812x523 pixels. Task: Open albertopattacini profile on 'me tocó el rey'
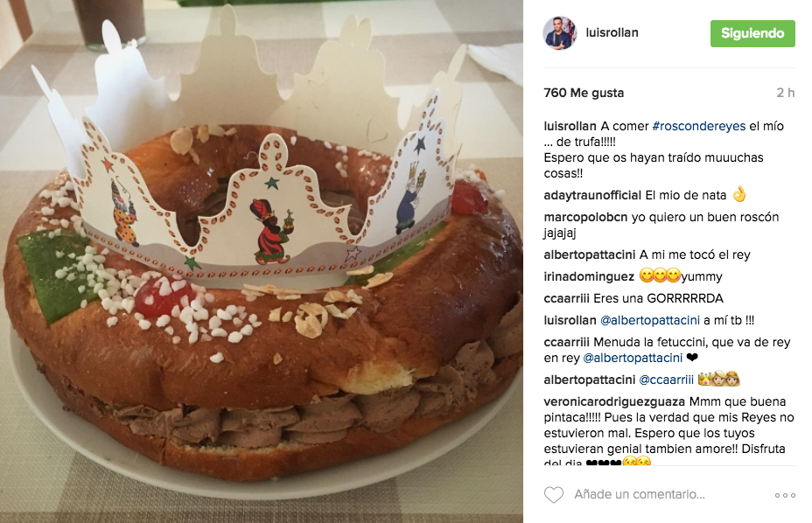(590, 255)
